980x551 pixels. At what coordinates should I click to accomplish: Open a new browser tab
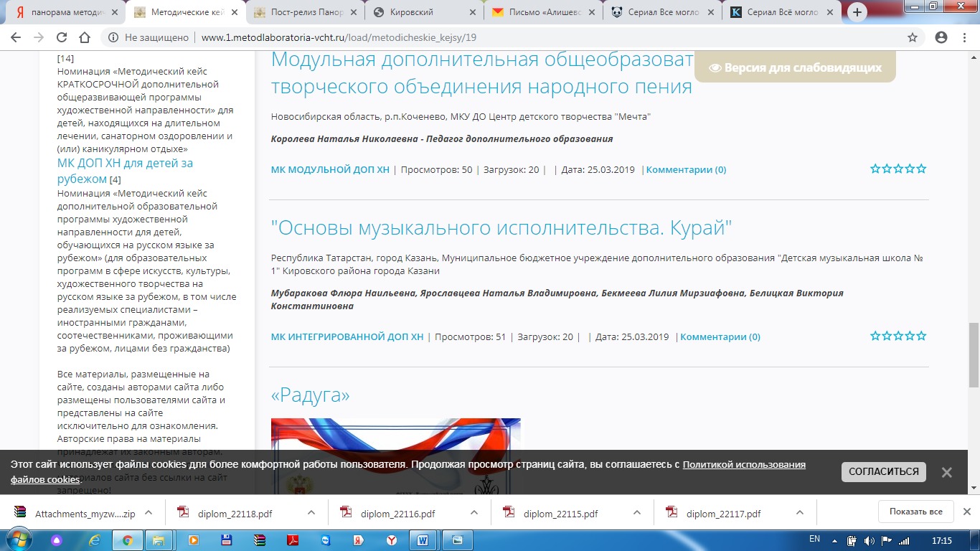coord(857,12)
